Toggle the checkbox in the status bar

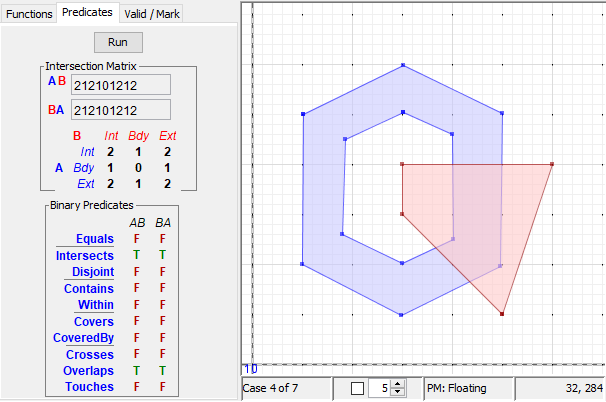357,388
